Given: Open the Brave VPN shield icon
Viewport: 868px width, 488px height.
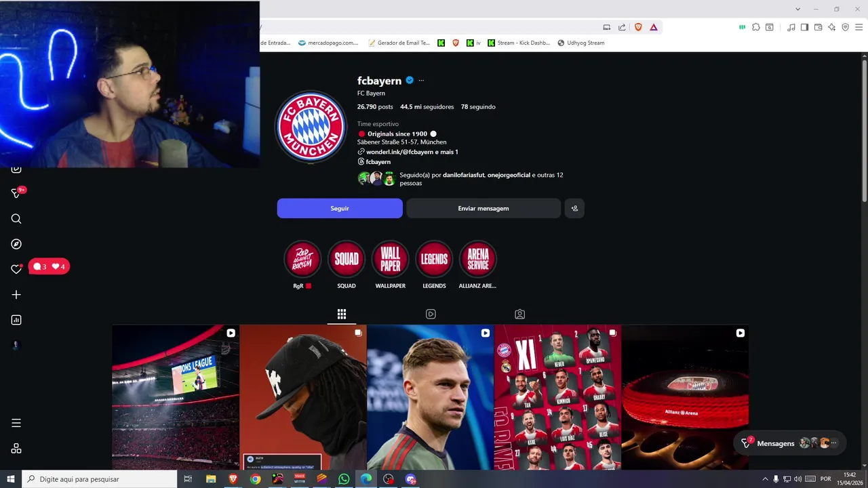Looking at the screenshot, I should pos(845,27).
